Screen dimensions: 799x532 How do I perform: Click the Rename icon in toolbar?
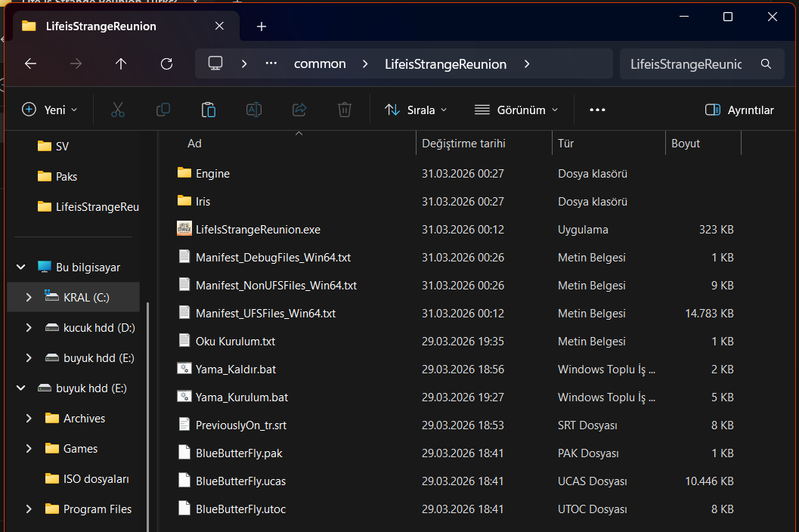[x=254, y=110]
